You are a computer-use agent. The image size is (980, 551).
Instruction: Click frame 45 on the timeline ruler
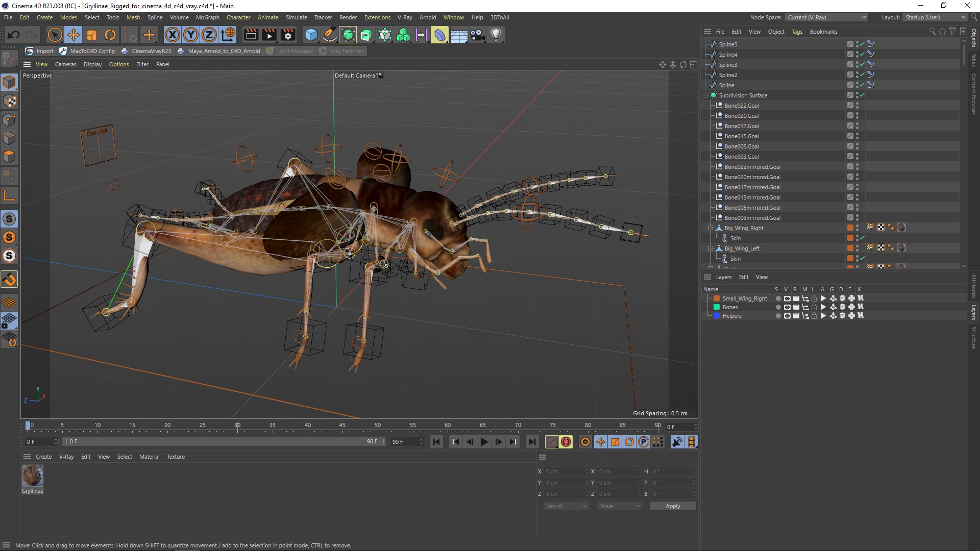(342, 425)
